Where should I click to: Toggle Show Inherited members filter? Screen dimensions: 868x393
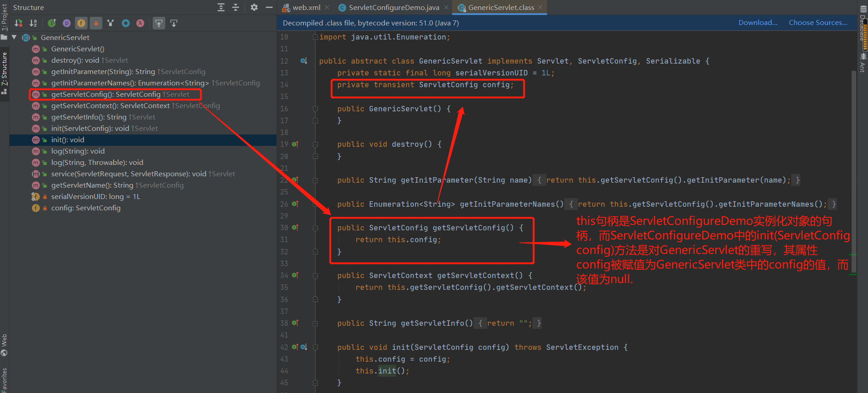click(x=52, y=23)
